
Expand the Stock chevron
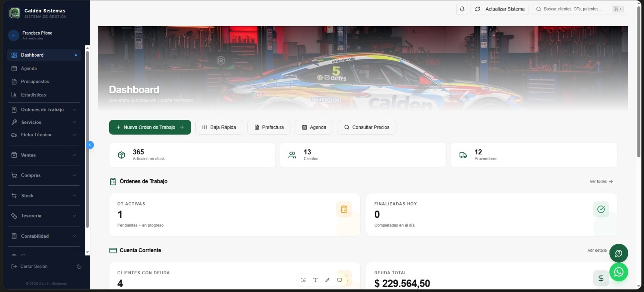pos(74,195)
